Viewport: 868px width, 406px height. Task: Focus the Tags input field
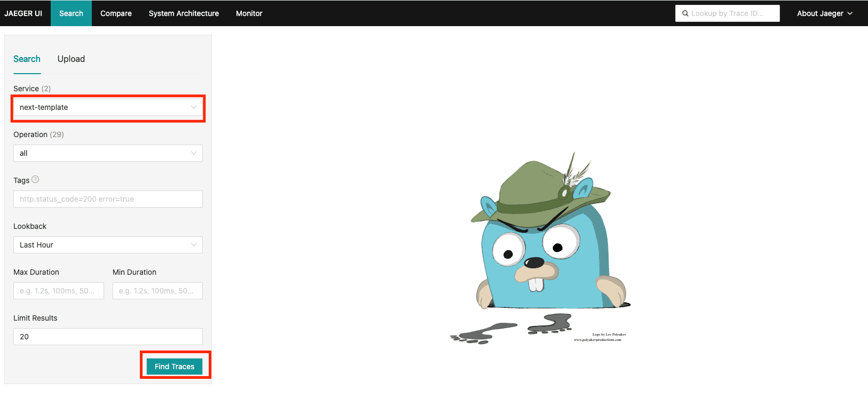coord(108,199)
